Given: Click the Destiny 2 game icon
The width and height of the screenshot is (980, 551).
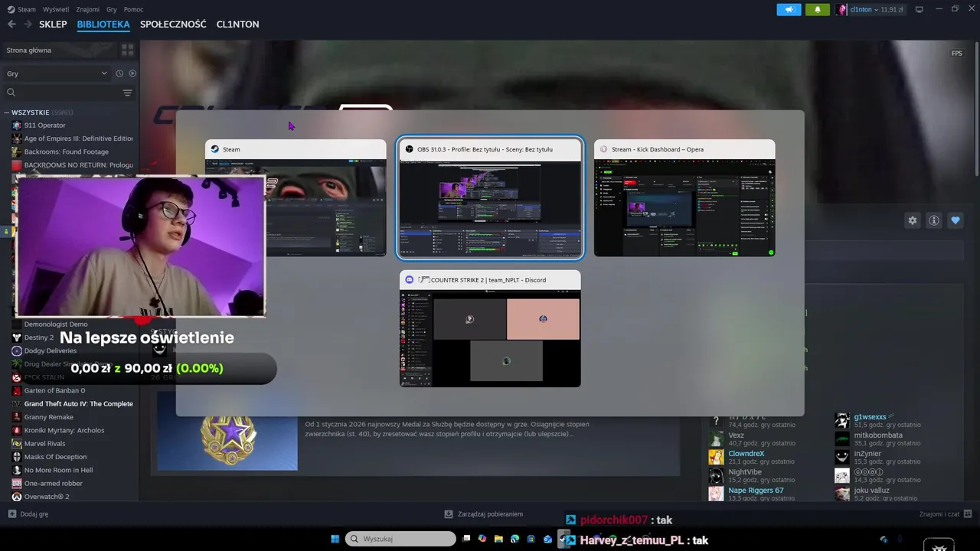Looking at the screenshot, I should [x=17, y=337].
